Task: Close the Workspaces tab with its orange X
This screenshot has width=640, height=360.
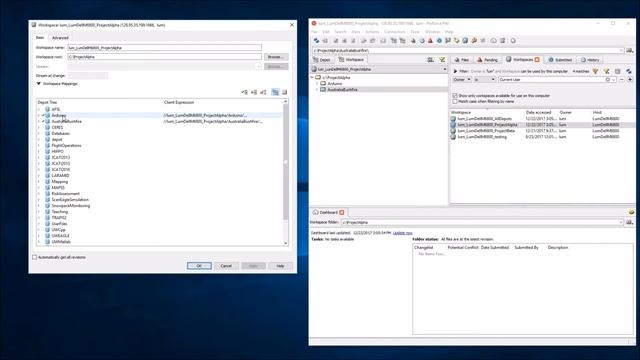Action: pyautogui.click(x=537, y=60)
